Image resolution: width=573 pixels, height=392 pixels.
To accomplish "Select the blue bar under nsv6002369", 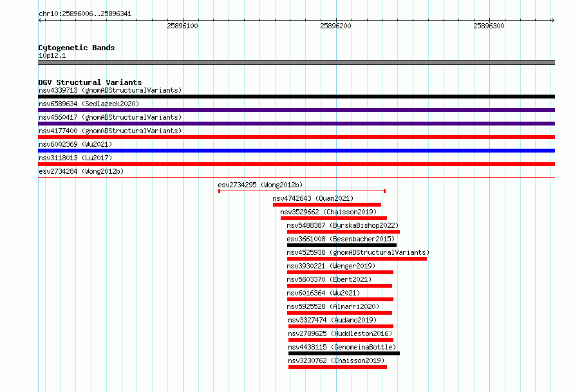I will (x=296, y=151).
